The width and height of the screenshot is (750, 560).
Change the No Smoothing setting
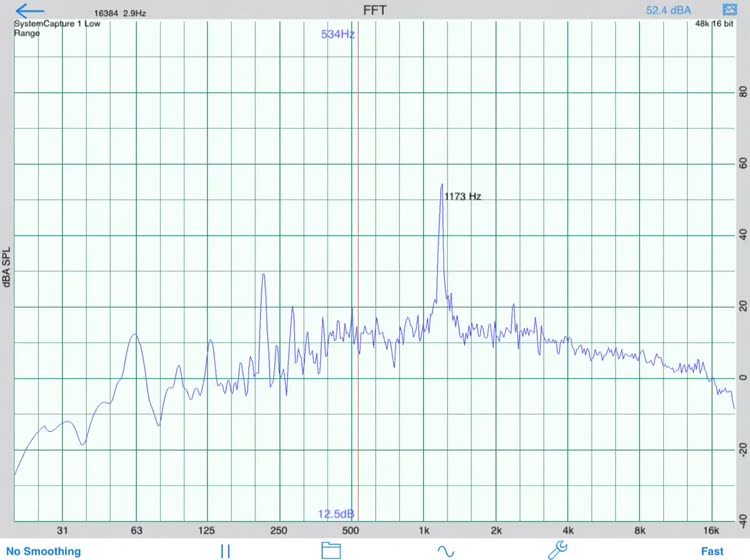pos(44,551)
